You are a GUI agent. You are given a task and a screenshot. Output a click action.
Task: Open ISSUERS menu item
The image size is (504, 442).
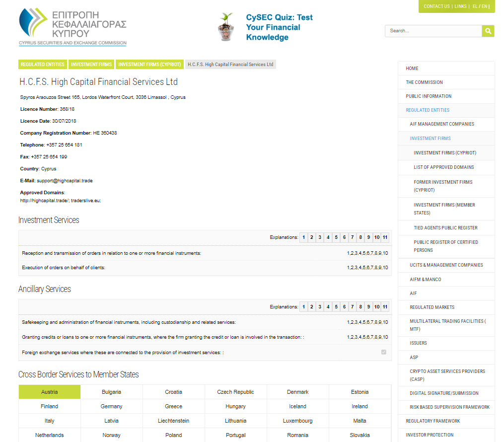pyautogui.click(x=446, y=343)
